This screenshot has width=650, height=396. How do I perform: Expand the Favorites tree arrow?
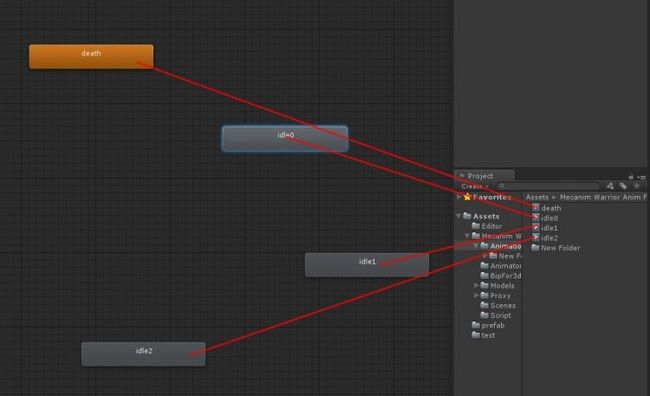point(458,197)
